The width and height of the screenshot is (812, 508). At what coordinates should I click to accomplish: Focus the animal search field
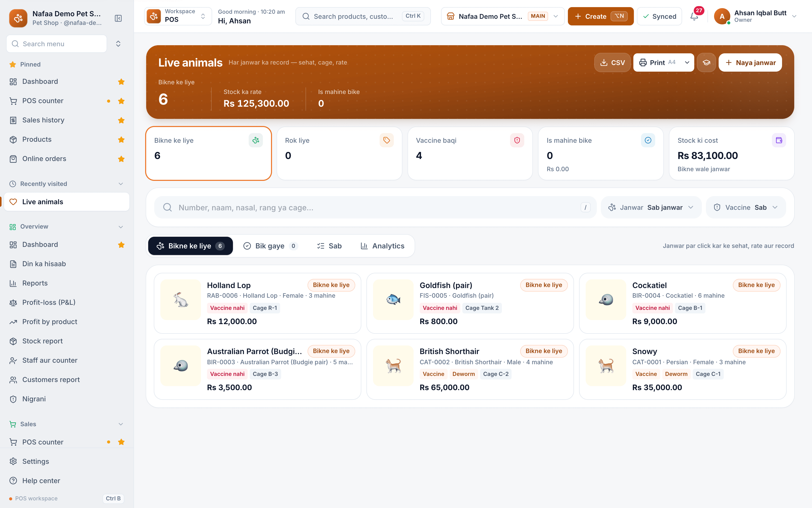(375, 207)
